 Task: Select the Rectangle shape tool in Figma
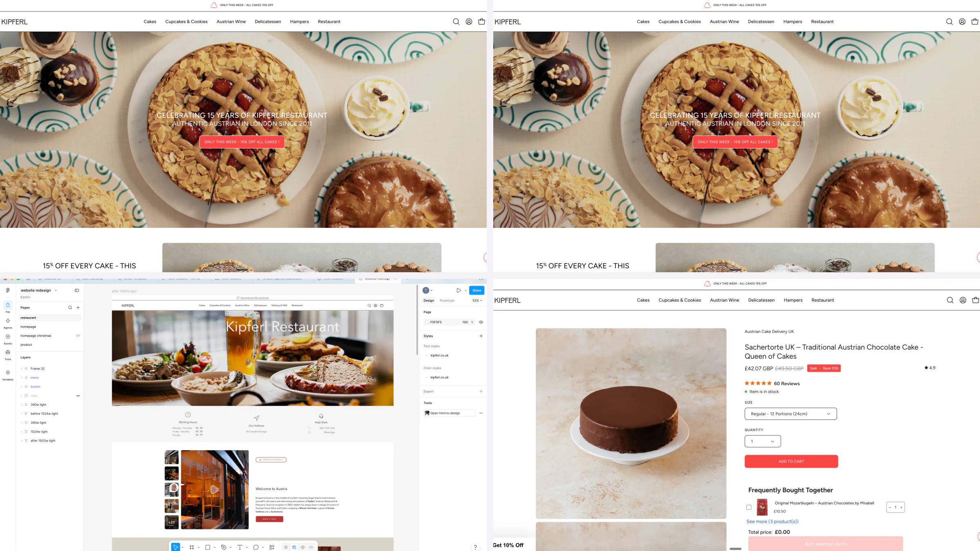(207, 547)
